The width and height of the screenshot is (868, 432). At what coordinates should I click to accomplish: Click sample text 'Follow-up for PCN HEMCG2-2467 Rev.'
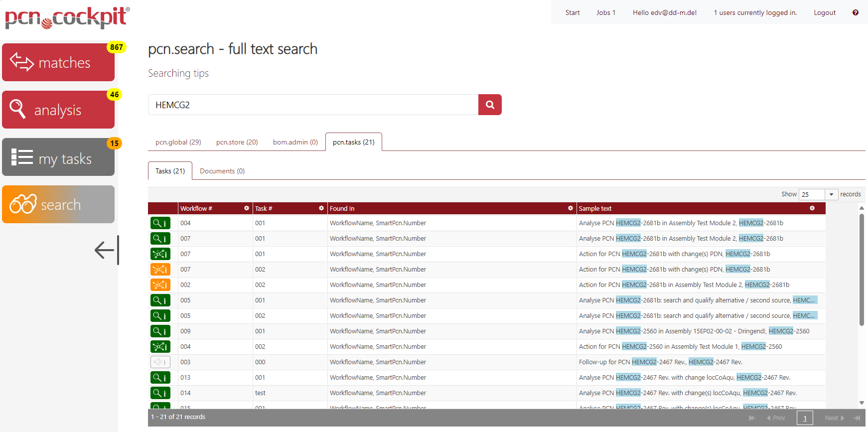point(661,362)
